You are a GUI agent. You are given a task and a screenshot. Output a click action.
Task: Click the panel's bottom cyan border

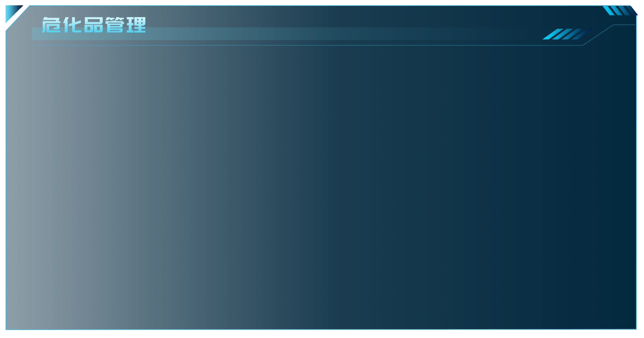[321, 329]
